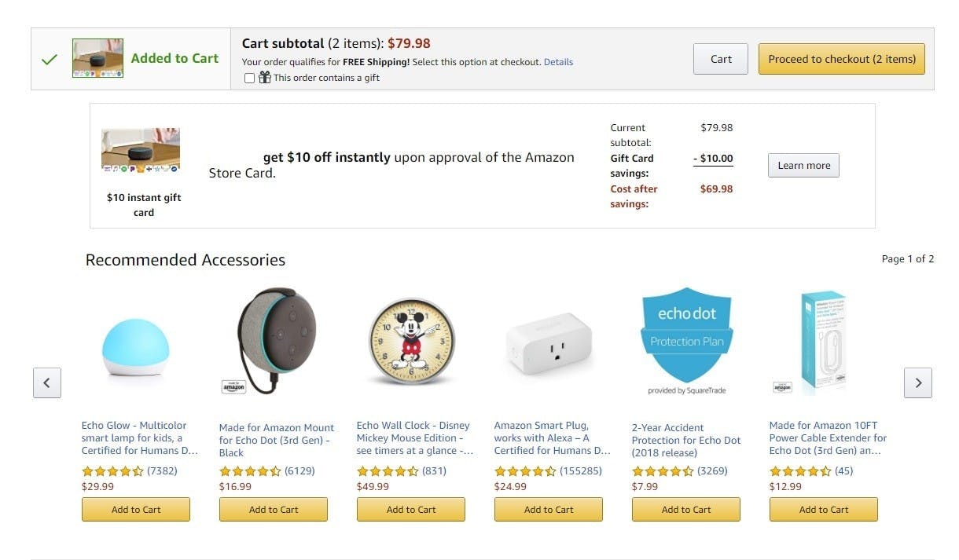Click the Details link about free shipping
Screen dimensions: 959x560
[x=558, y=62]
